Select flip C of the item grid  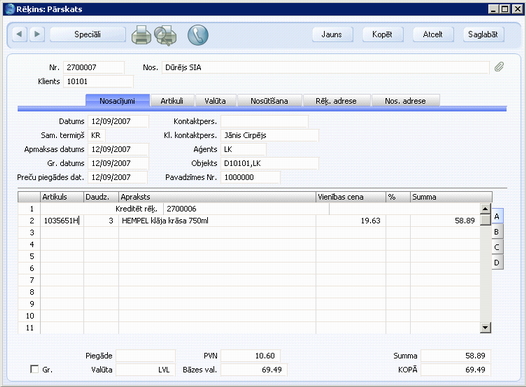[x=497, y=247]
